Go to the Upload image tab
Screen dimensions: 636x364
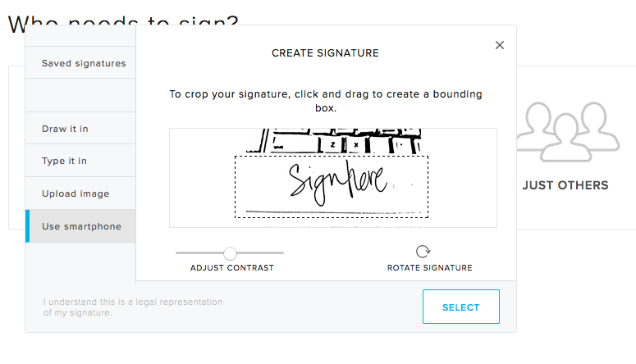(x=75, y=194)
